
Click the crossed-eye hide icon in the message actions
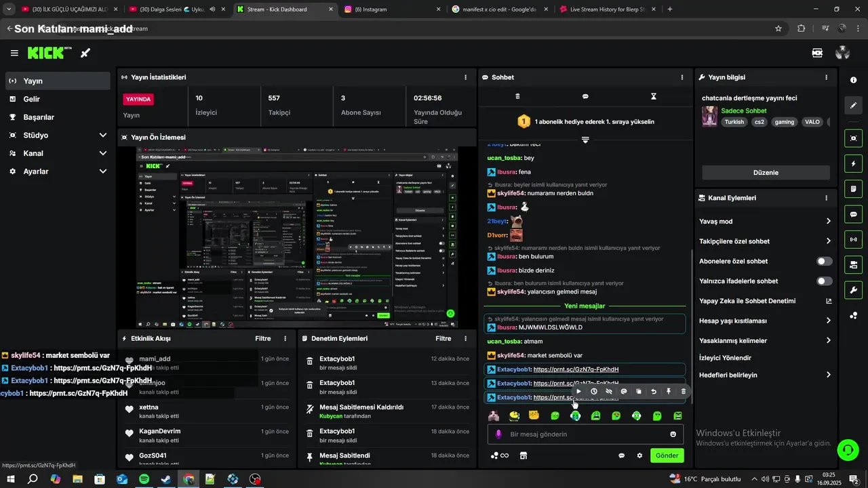click(609, 391)
